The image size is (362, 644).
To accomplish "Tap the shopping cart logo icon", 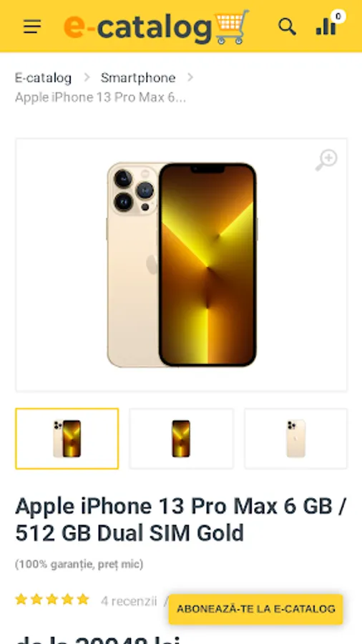I will click(233, 26).
